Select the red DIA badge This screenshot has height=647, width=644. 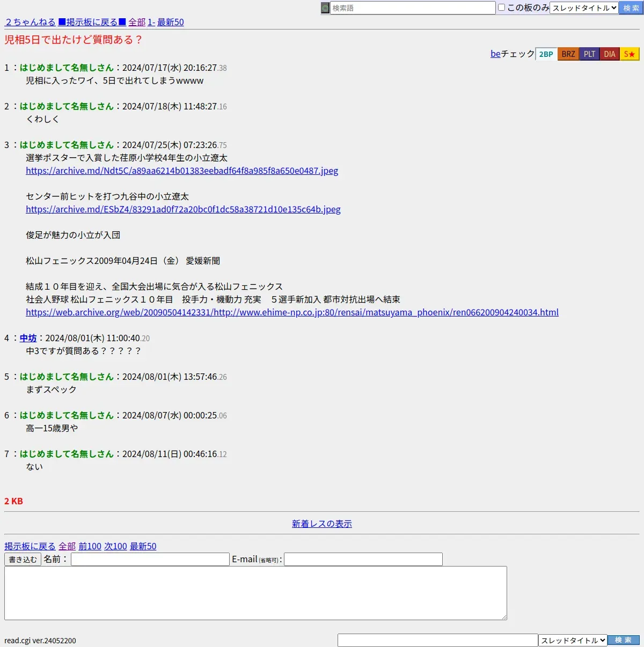coord(610,54)
